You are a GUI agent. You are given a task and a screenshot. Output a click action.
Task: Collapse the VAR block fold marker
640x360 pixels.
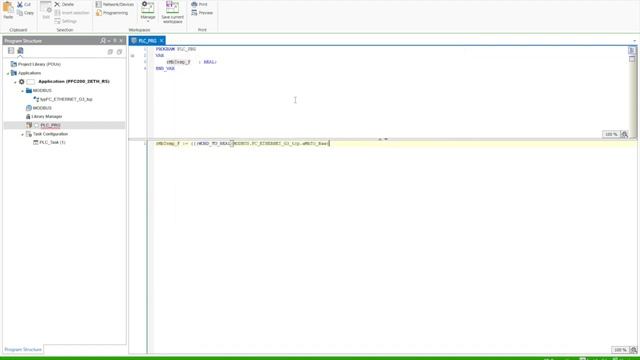click(x=133, y=56)
